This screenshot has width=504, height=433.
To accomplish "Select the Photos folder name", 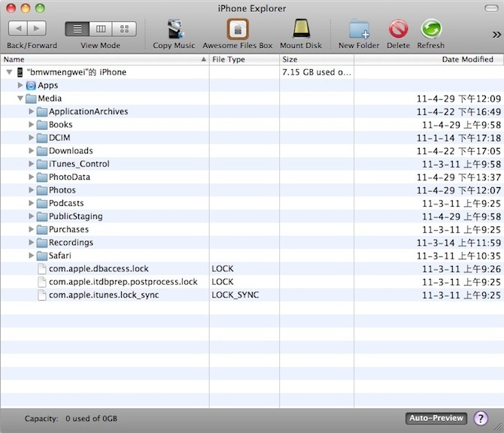I will (62, 190).
